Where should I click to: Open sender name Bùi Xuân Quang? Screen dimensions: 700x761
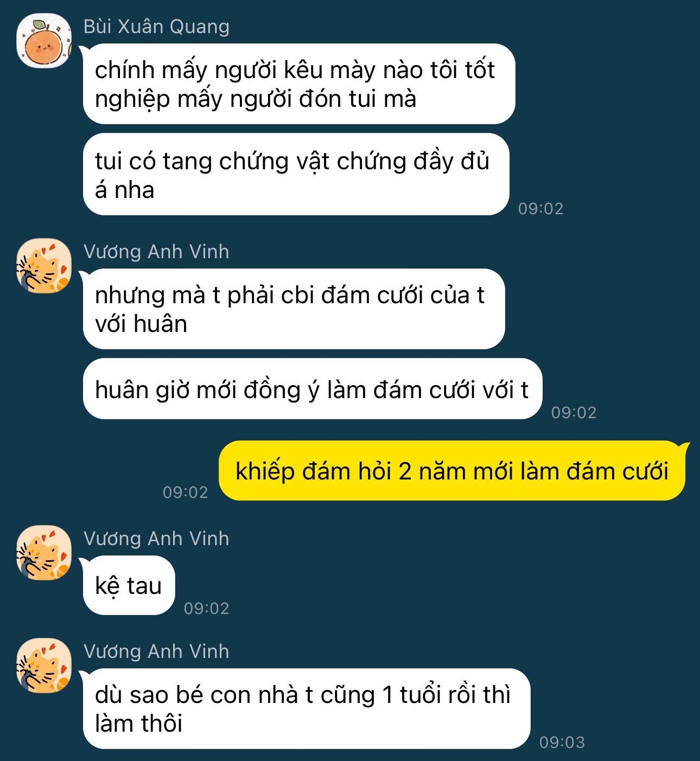click(x=156, y=27)
